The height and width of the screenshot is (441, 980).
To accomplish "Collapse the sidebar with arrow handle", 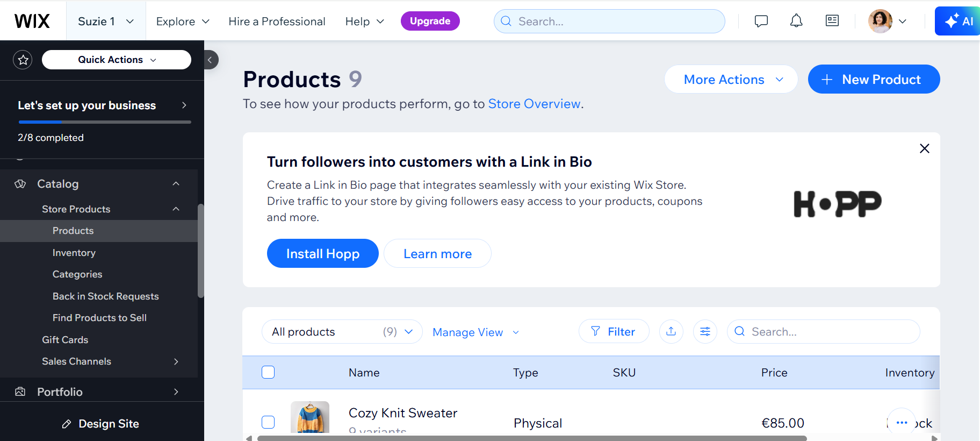I will pos(210,60).
